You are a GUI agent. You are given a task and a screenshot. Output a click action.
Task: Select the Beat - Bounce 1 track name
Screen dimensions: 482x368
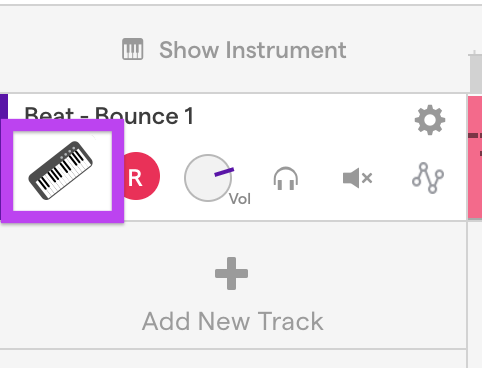(109, 115)
